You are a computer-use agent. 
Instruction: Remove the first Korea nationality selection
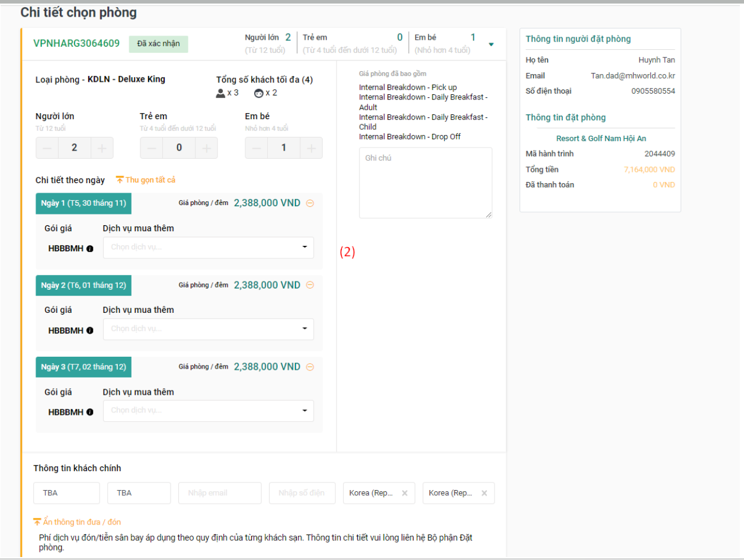click(x=405, y=493)
